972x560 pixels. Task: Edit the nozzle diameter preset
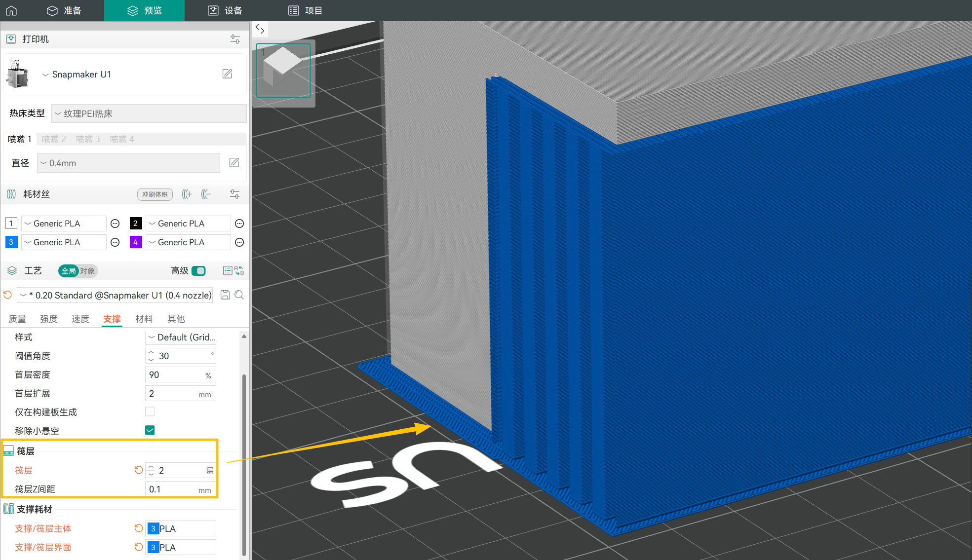pyautogui.click(x=234, y=163)
